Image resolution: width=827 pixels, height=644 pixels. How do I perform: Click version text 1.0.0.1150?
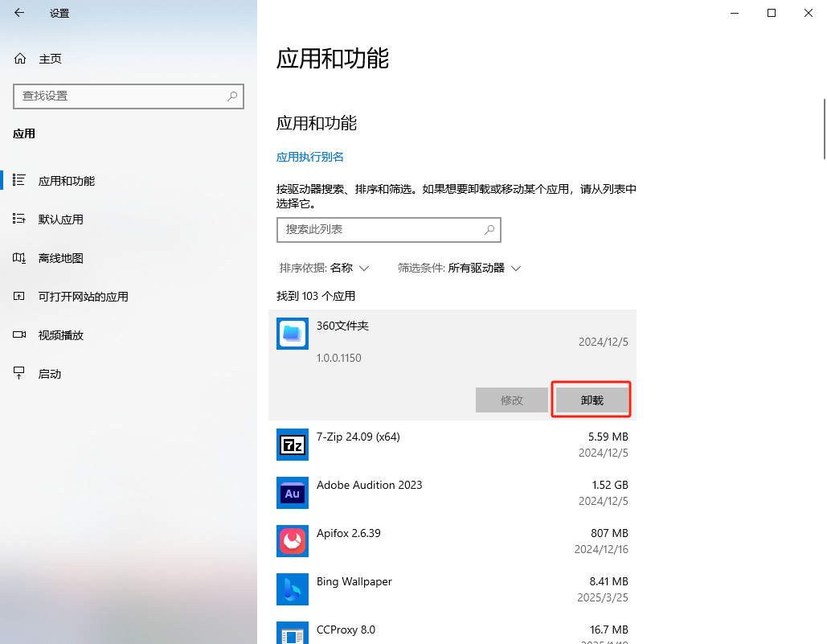pos(338,358)
